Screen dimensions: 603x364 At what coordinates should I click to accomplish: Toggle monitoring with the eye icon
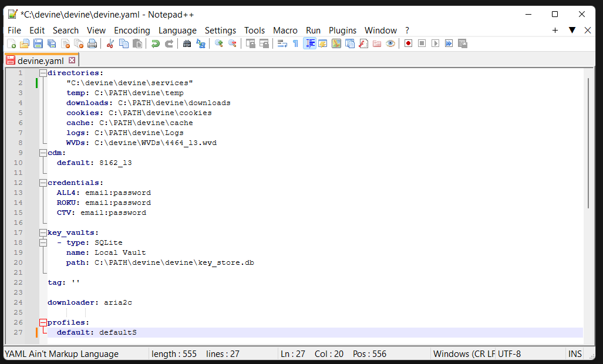pyautogui.click(x=390, y=43)
